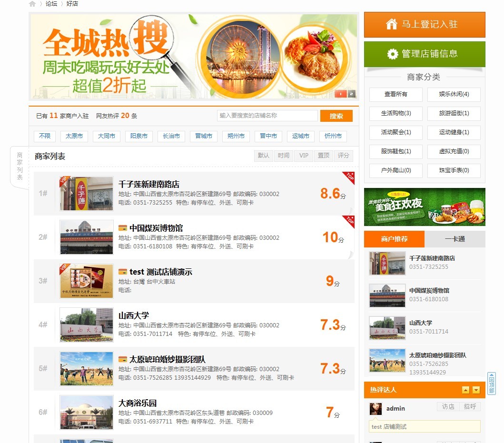The width and height of the screenshot is (504, 443).
Task: Click the down arrow in 热评达人 header
Action: pos(476,390)
